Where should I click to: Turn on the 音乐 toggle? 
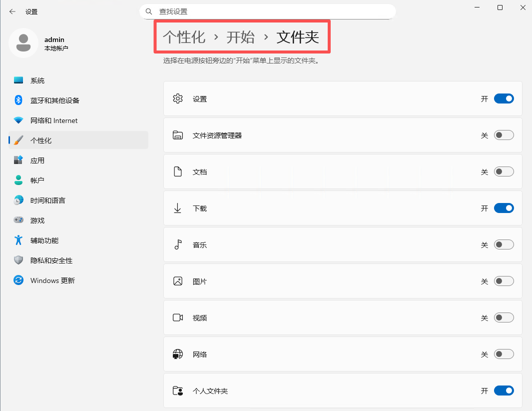(x=504, y=245)
